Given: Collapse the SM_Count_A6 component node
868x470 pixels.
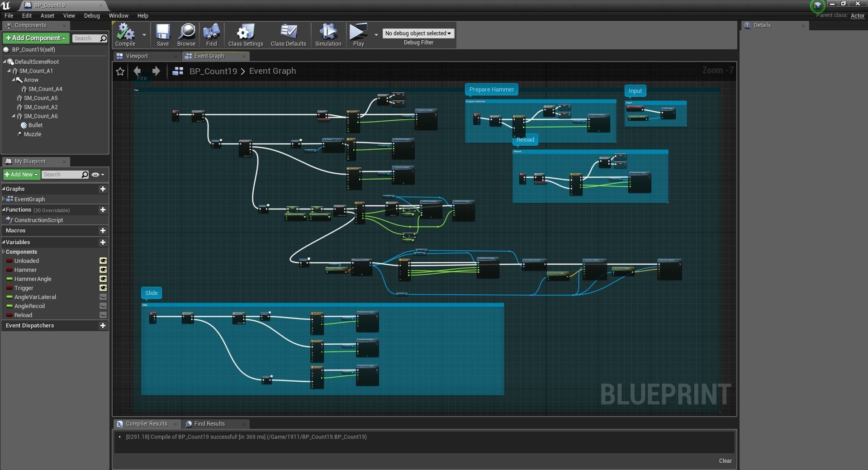Looking at the screenshot, I should point(14,116).
